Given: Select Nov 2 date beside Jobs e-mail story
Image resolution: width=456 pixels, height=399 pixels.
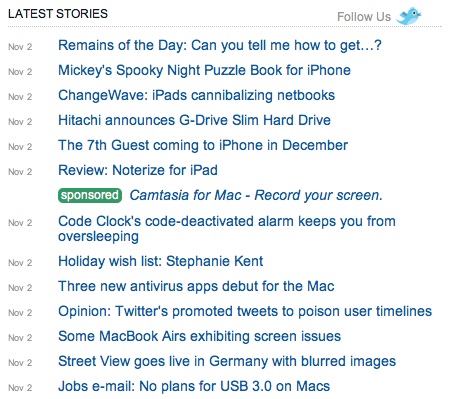Looking at the screenshot, I should (x=20, y=388).
